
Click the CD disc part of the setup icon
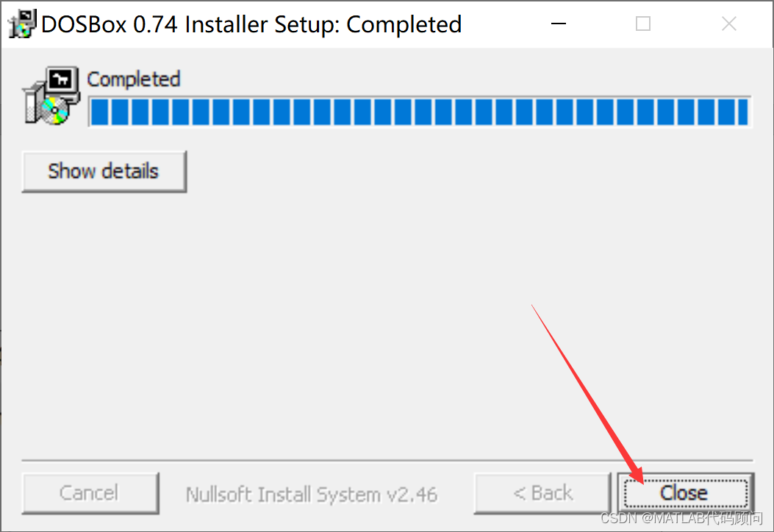pos(57,112)
